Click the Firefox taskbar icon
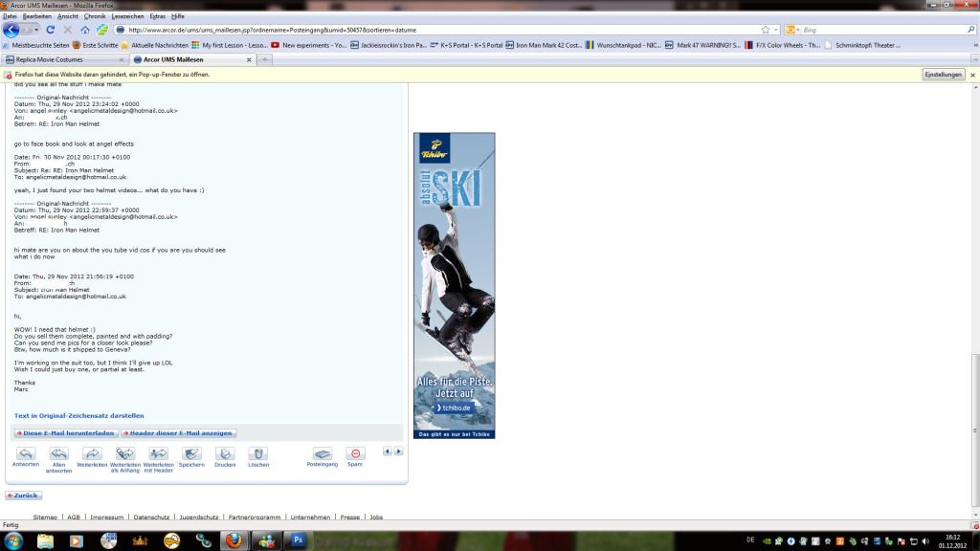980x551 pixels. click(x=234, y=540)
